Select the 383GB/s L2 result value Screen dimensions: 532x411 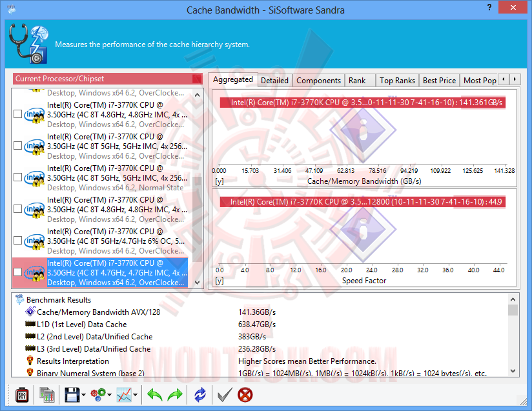click(x=252, y=337)
